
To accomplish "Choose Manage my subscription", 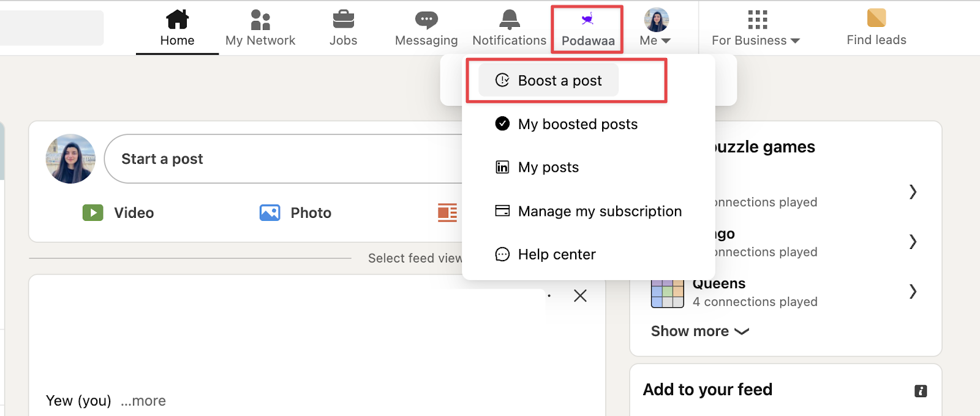I will point(588,211).
